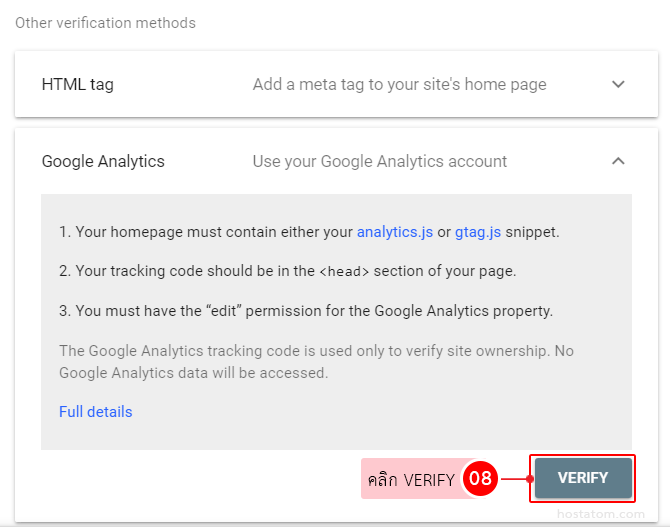Click the gray tracking code disclaimer paragraph
This screenshot has height=527, width=670.
pyautogui.click(x=316, y=362)
